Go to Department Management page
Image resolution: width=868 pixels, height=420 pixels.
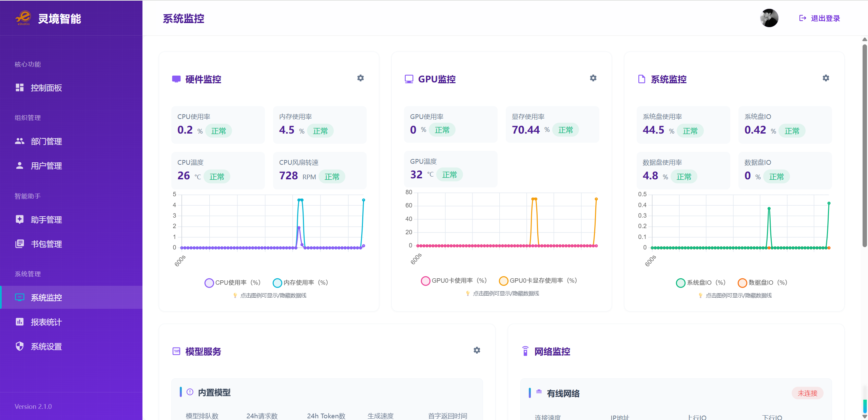[x=46, y=141]
